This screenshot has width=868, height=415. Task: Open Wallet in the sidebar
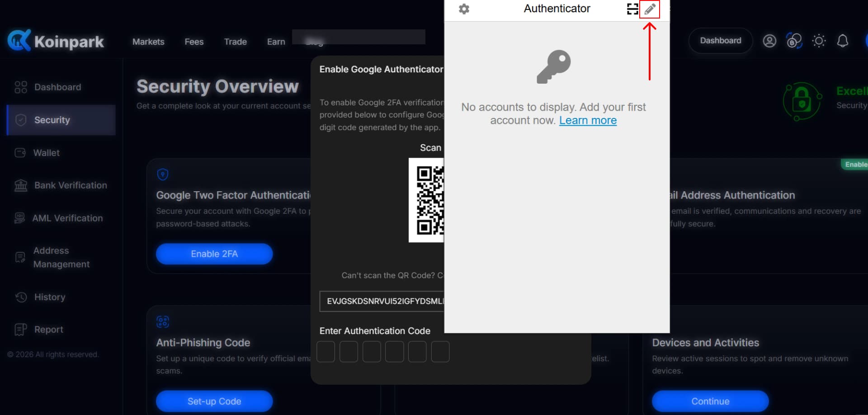click(37, 153)
